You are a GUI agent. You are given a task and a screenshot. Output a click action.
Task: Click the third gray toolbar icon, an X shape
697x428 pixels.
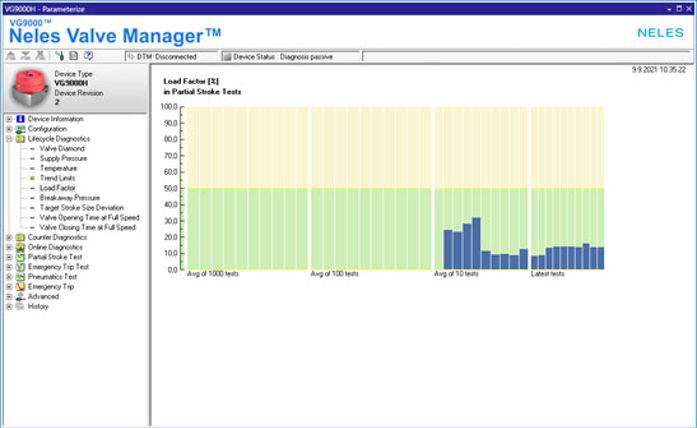pyautogui.click(x=40, y=56)
